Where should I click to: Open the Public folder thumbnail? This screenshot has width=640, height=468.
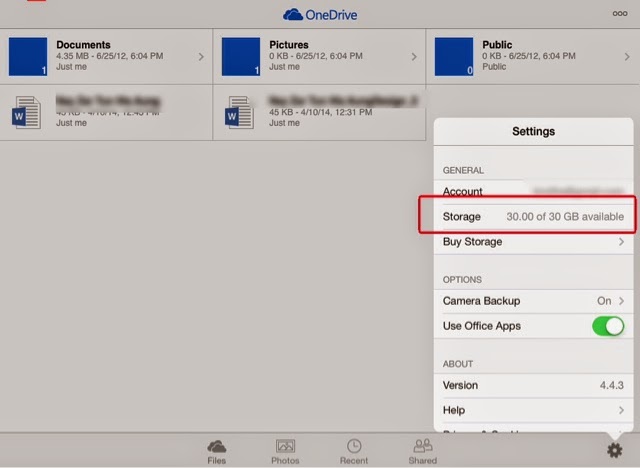[x=454, y=56]
